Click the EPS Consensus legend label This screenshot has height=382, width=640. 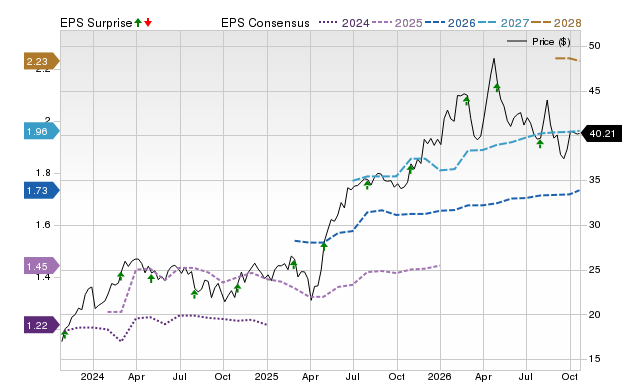[265, 23]
